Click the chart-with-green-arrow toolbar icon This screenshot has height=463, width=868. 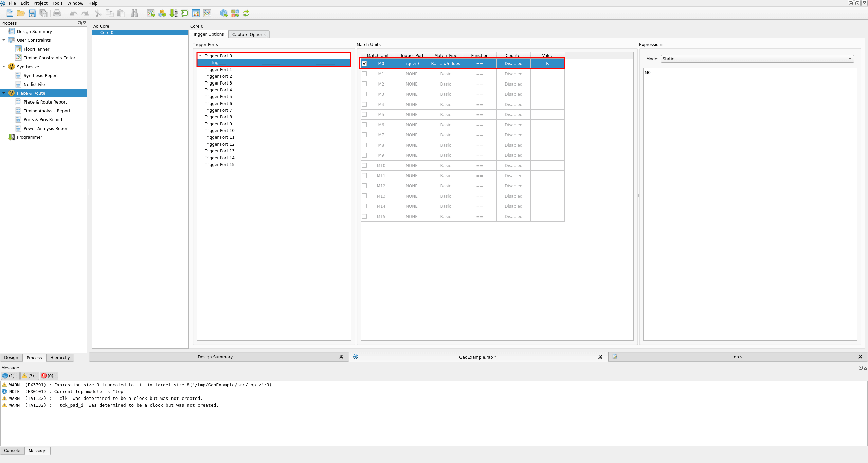[x=151, y=13]
